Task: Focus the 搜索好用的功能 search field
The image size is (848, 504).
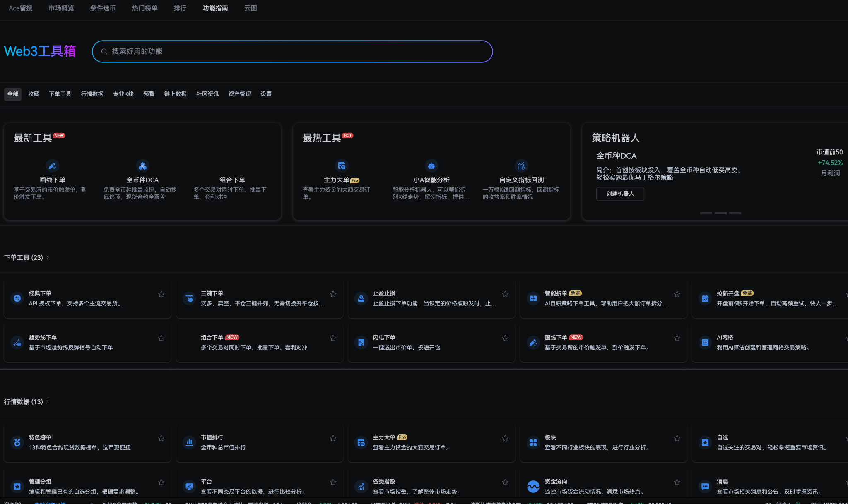Action: point(292,51)
